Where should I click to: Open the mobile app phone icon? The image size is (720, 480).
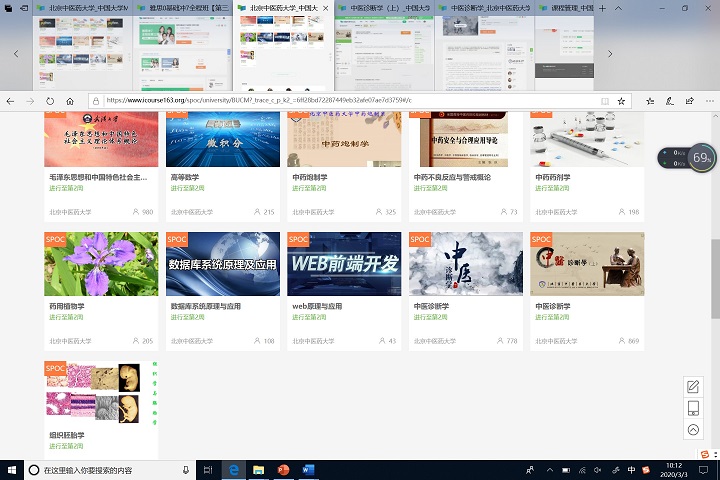point(693,408)
